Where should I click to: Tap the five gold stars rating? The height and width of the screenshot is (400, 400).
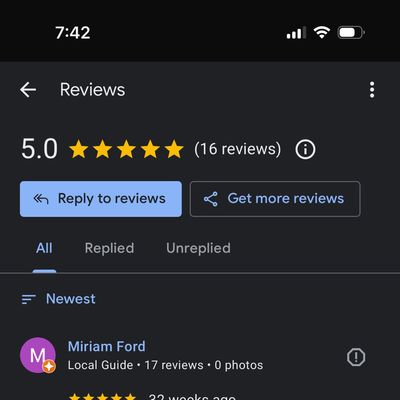[126, 149]
